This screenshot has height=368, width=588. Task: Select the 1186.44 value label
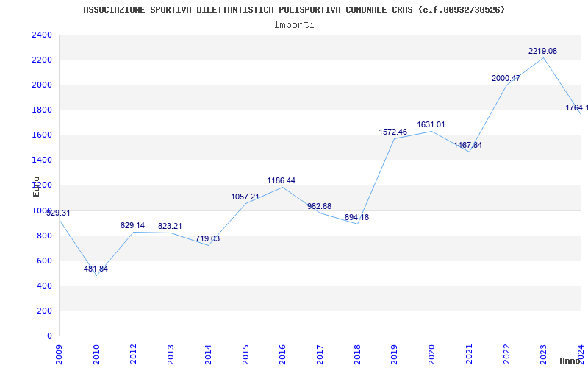(x=282, y=180)
